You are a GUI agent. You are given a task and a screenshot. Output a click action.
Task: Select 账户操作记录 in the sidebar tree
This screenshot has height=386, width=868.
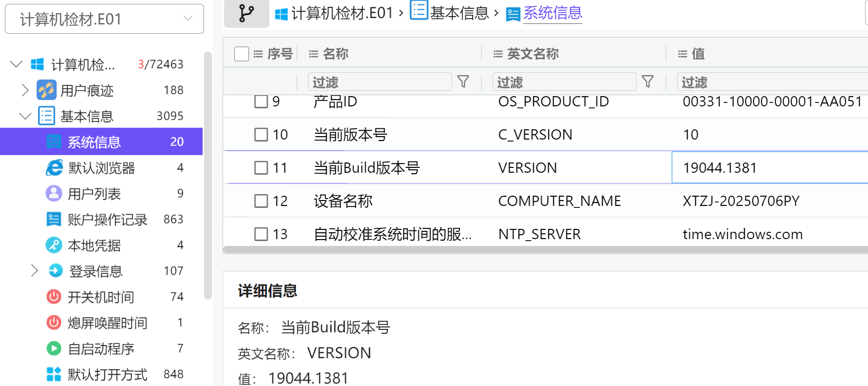tap(107, 220)
